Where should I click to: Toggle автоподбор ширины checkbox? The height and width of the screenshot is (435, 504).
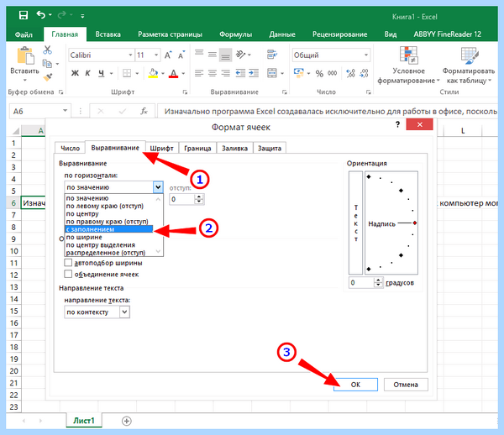pyautogui.click(x=68, y=263)
